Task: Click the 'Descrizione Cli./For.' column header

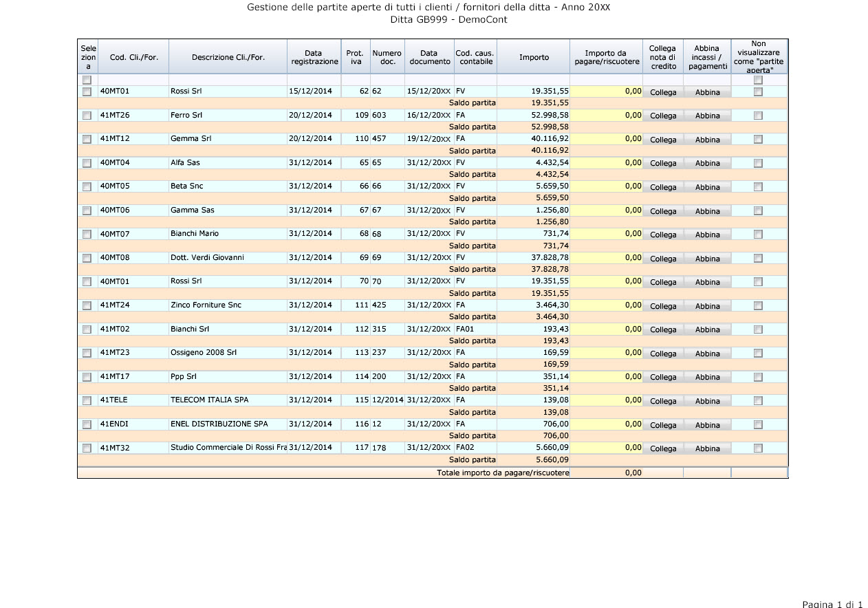Action: 228,57
